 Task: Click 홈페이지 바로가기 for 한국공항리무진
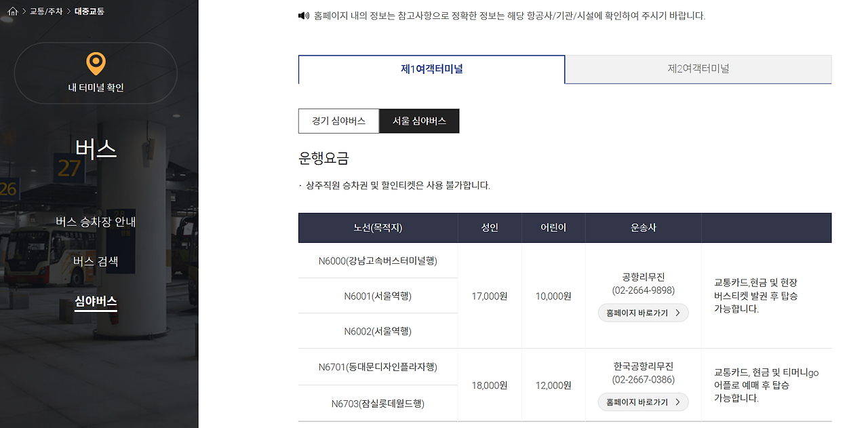coord(642,402)
